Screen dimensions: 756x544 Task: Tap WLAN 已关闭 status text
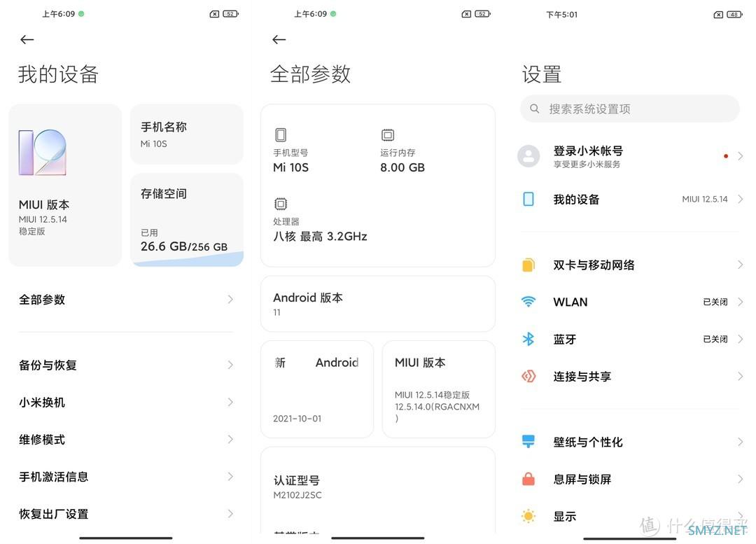point(715,302)
